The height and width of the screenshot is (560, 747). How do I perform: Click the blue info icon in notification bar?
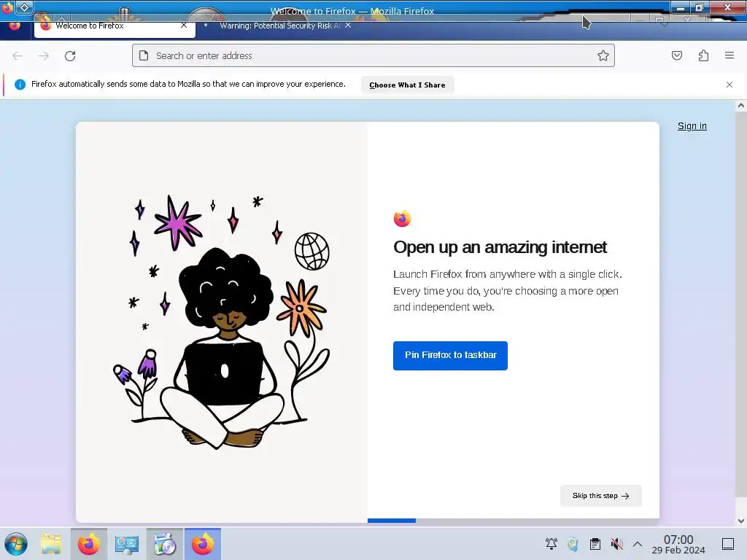click(x=20, y=85)
